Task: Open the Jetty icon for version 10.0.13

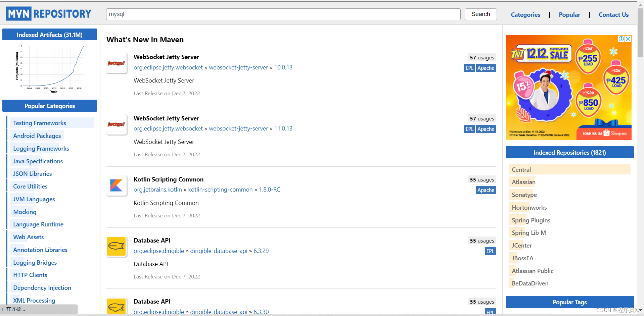Action: [117, 63]
